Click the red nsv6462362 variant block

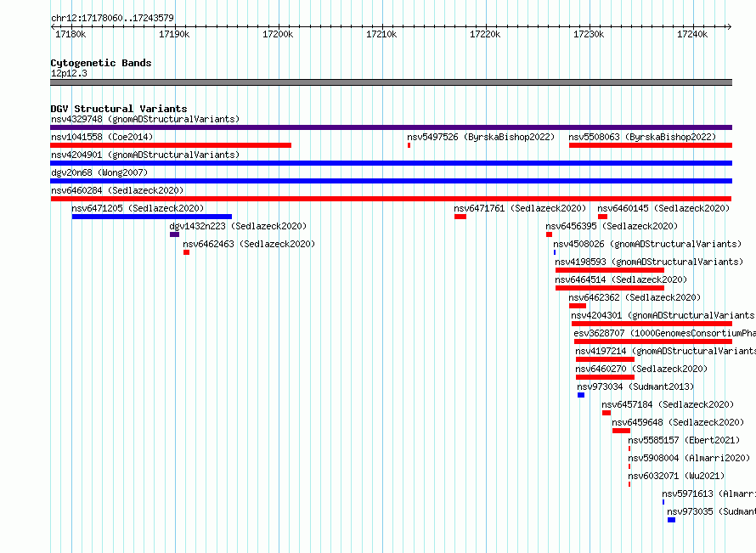click(578, 306)
